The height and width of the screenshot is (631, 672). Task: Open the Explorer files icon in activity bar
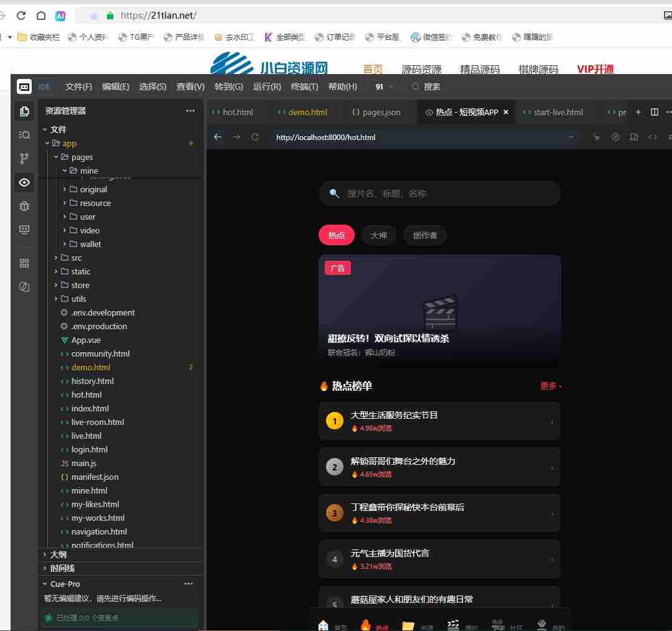(24, 111)
